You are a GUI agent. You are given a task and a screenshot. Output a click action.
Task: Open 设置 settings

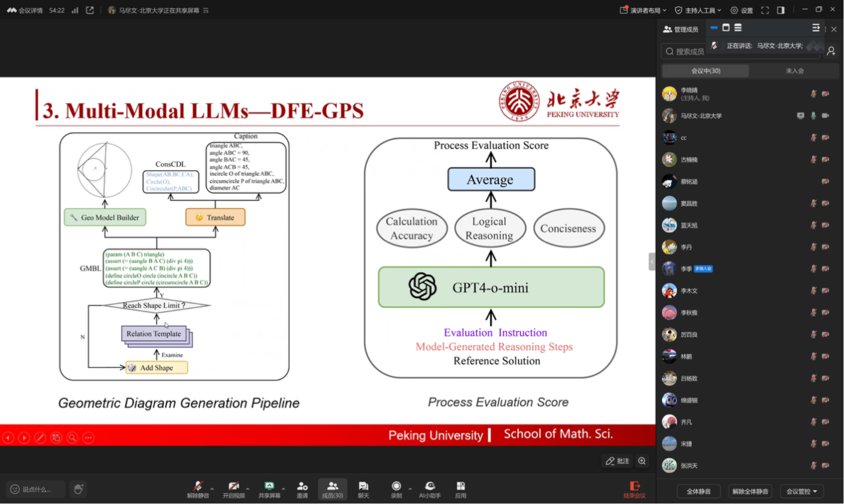pyautogui.click(x=742, y=10)
